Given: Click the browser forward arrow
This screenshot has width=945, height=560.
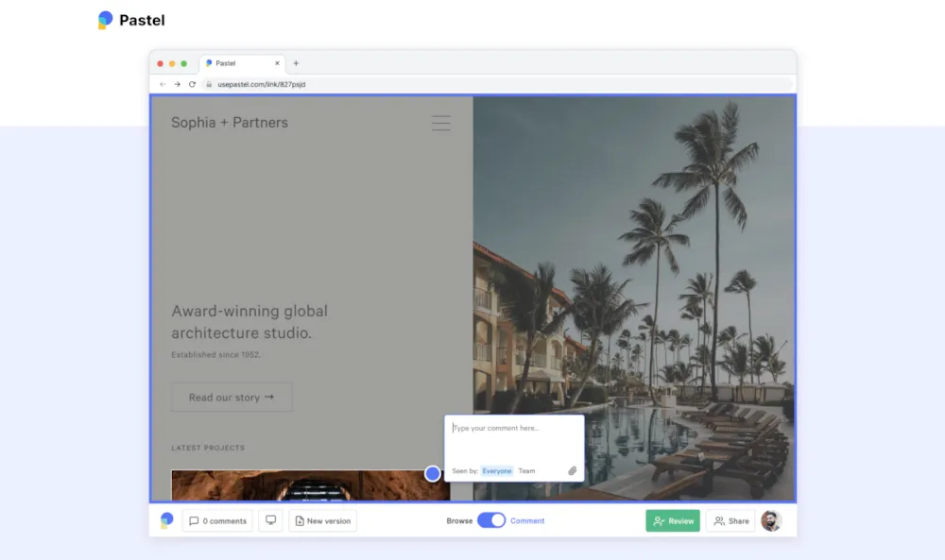Looking at the screenshot, I should tap(177, 84).
